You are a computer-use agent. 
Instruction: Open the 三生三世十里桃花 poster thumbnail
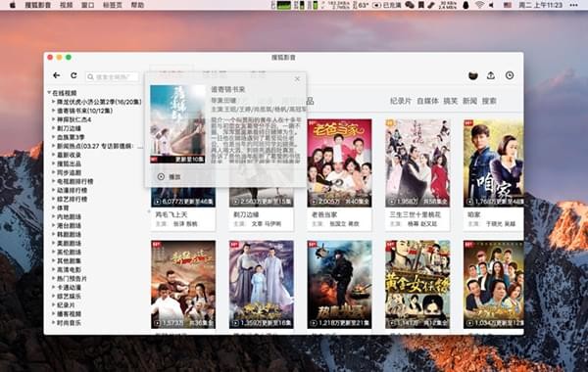click(417, 163)
